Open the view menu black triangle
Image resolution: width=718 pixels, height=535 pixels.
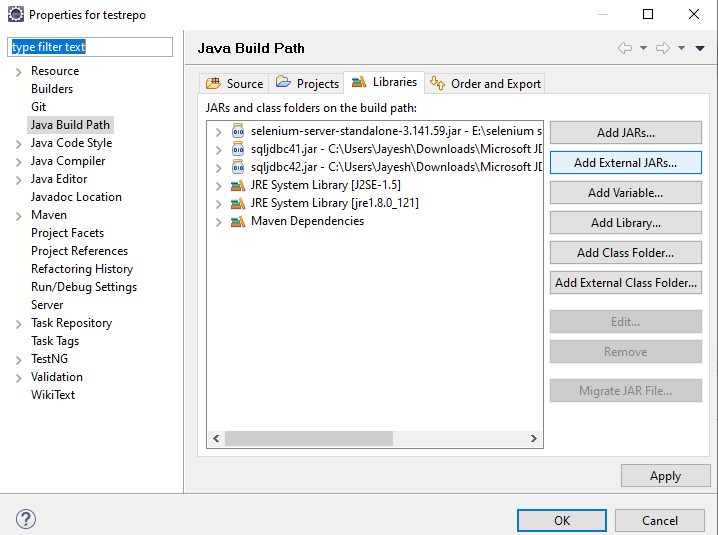700,48
